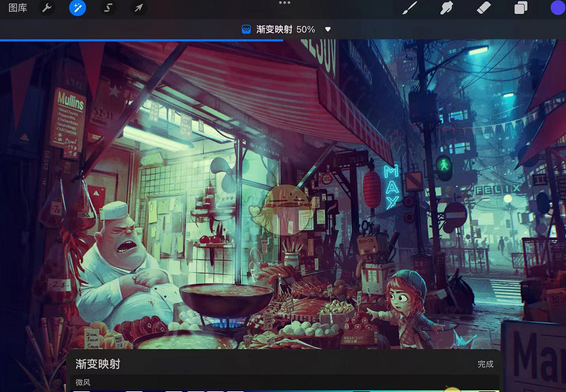This screenshot has height=392, width=566.
Task: Open the purple active color swatch
Action: [558, 8]
